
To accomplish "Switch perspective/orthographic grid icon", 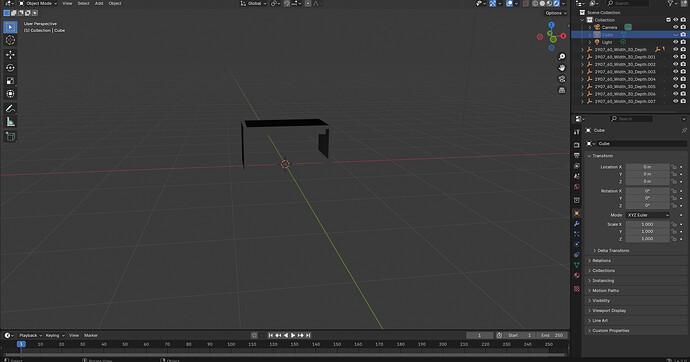I will point(562,90).
